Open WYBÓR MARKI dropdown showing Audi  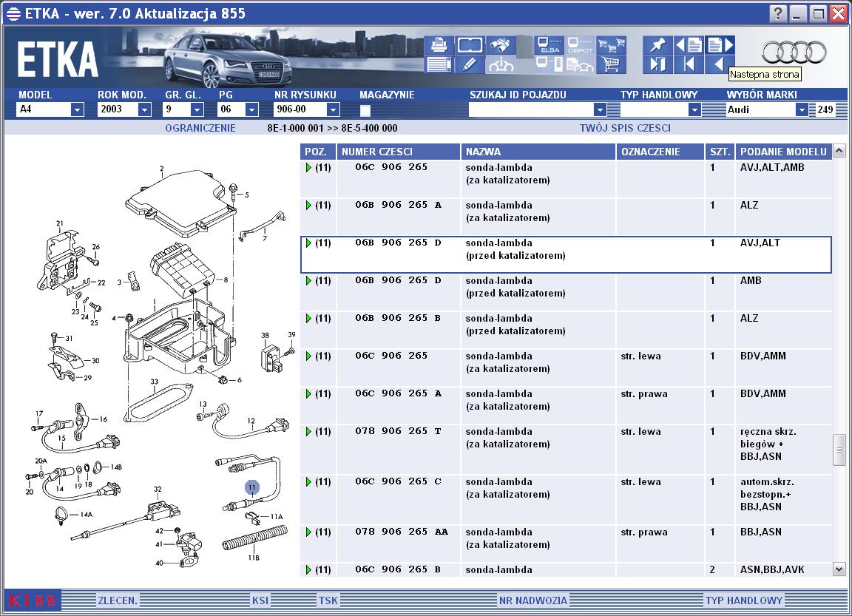click(x=802, y=109)
